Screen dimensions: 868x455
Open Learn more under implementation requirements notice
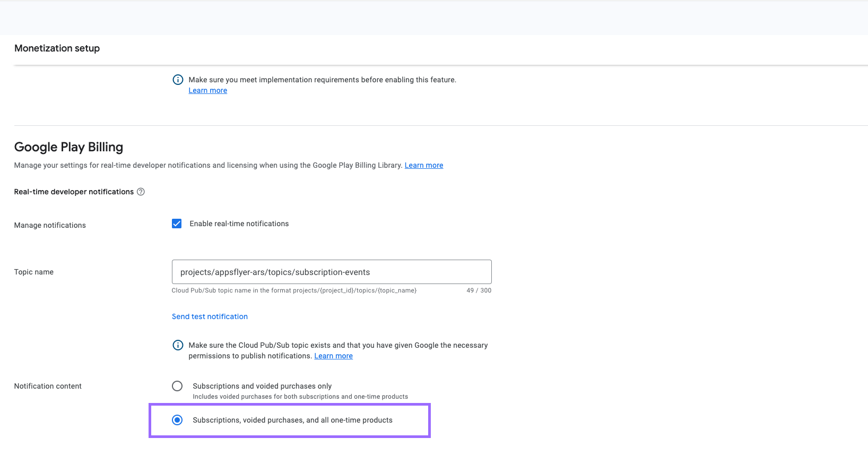[x=207, y=90]
